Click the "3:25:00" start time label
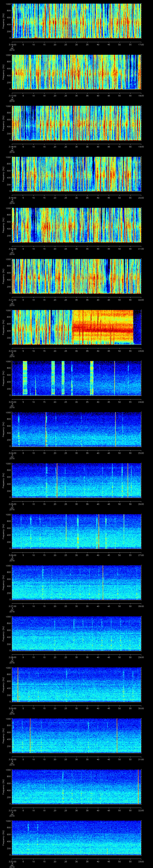Screen dimensions: 153x868 12,504
